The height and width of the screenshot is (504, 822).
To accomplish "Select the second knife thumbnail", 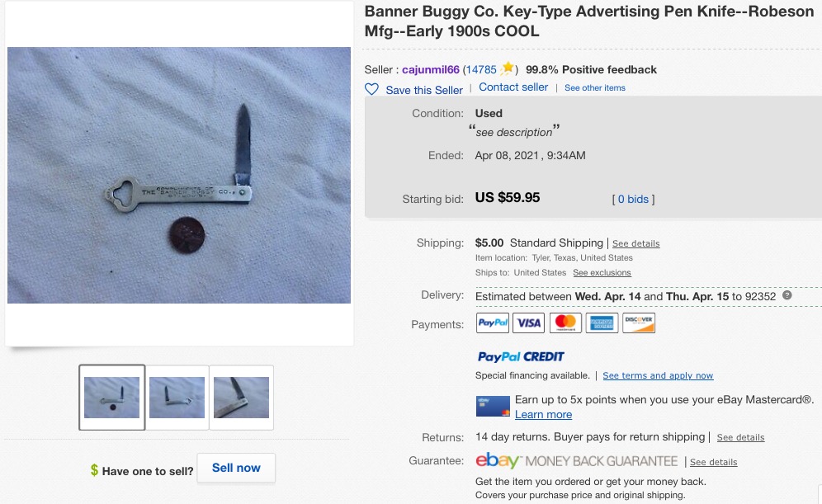I will [177, 398].
